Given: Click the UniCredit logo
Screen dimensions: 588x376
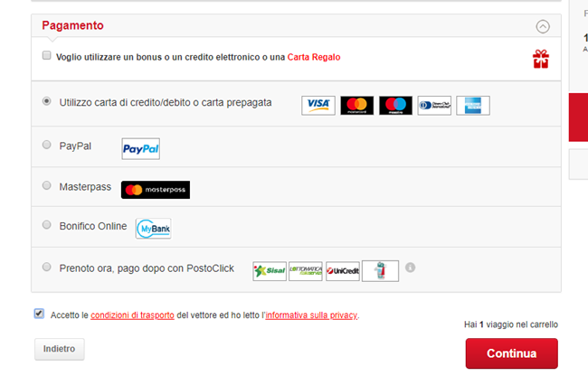Looking at the screenshot, I should [343, 271].
